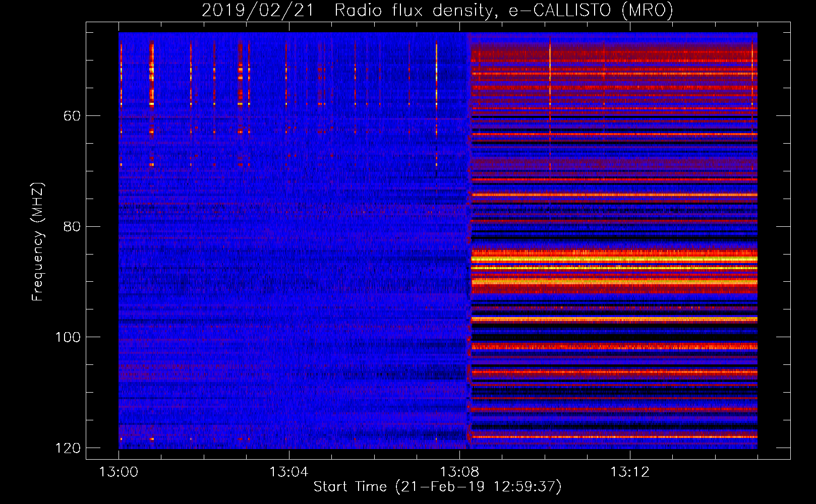
Task: Click the '100' frequency tick label
Action: [68, 337]
